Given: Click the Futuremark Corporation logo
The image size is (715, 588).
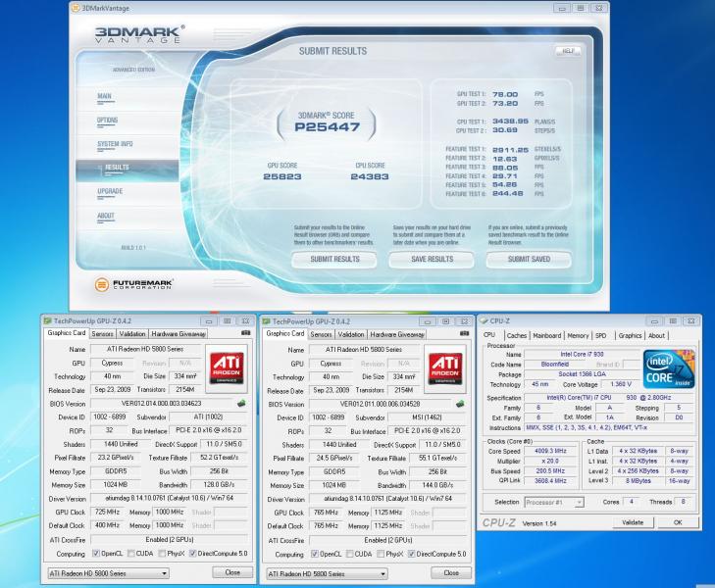Looking at the screenshot, I should click(133, 284).
